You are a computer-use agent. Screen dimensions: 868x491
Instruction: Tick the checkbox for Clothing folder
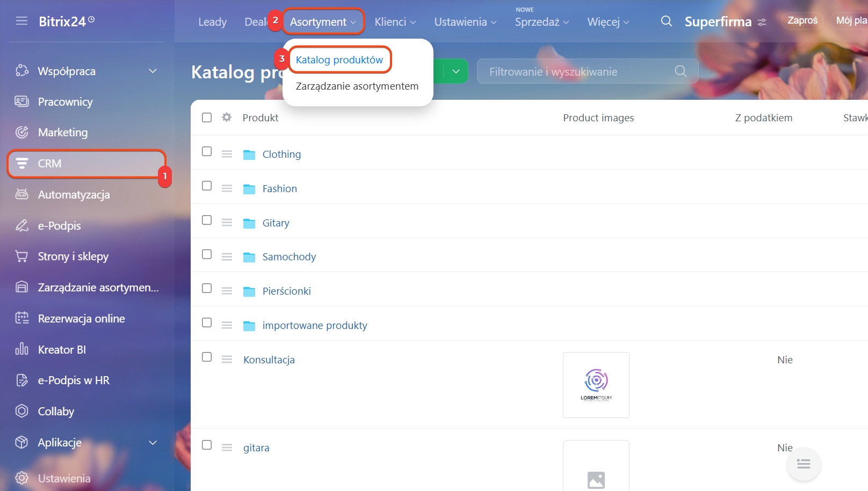click(x=207, y=151)
